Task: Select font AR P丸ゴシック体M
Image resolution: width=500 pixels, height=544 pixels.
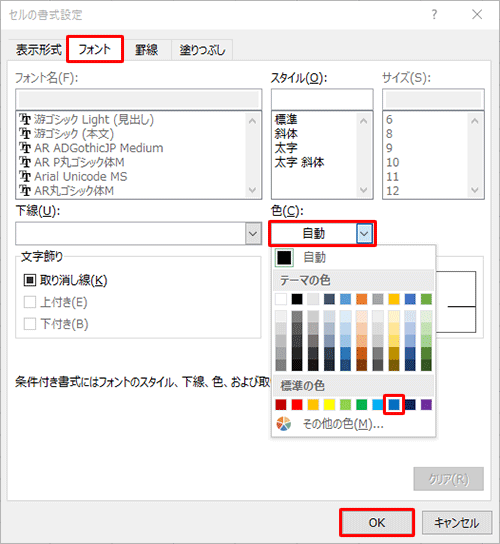Action: (x=72, y=162)
